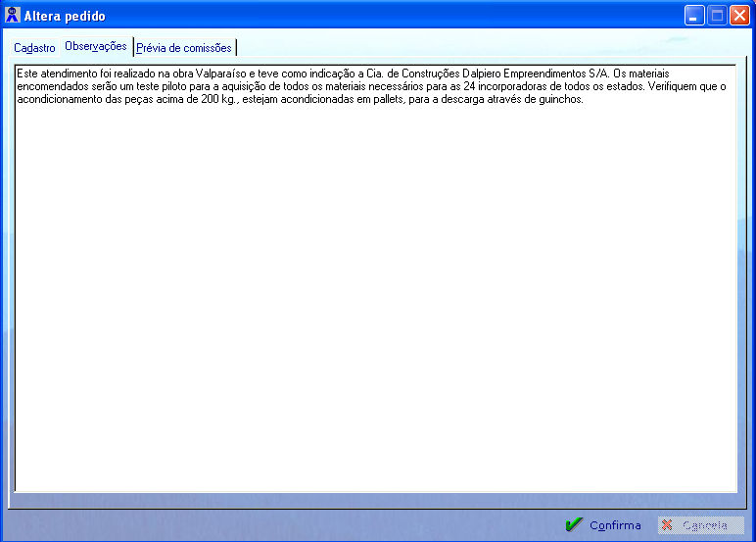Place cursor after the final word guinchos
Image resolution: width=756 pixels, height=542 pixels.
click(584, 99)
